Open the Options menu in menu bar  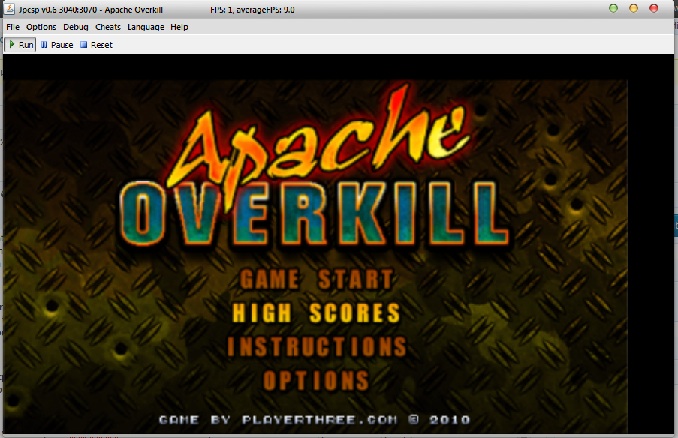pos(41,27)
